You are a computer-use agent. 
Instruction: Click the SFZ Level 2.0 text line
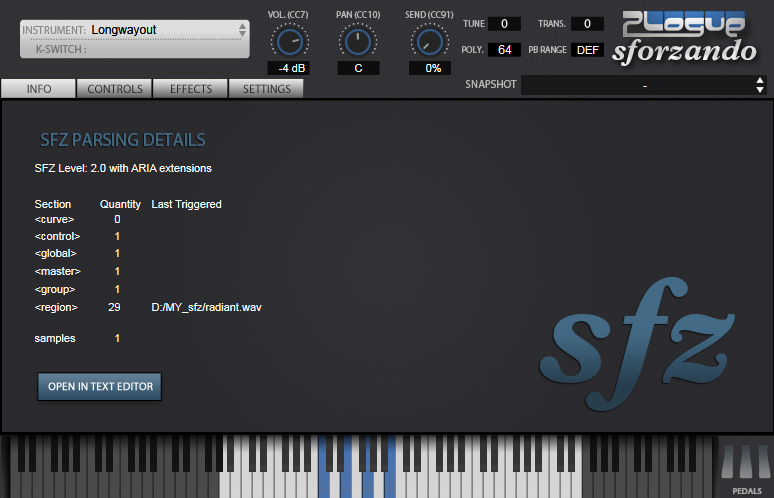click(123, 168)
